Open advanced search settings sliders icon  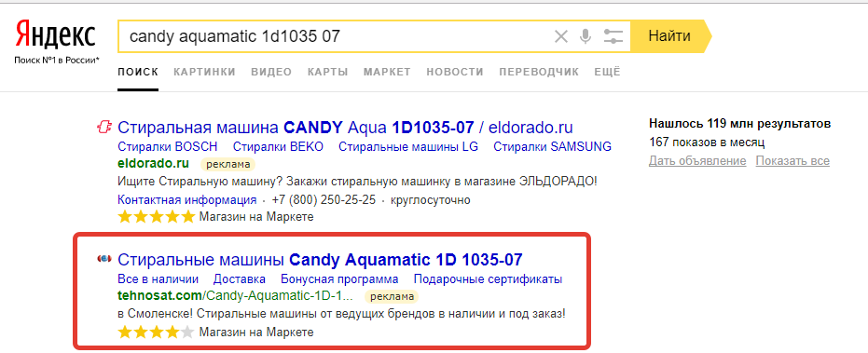tap(613, 37)
